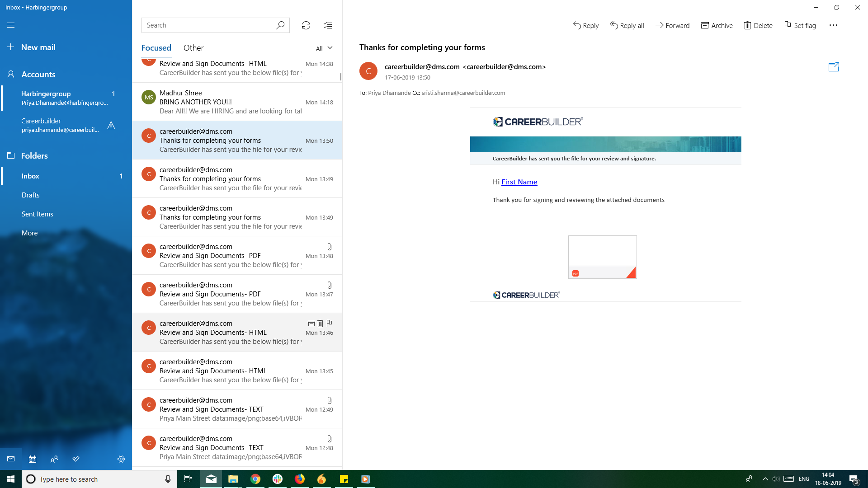Open Windows Start menu
868x488 pixels.
[11, 479]
